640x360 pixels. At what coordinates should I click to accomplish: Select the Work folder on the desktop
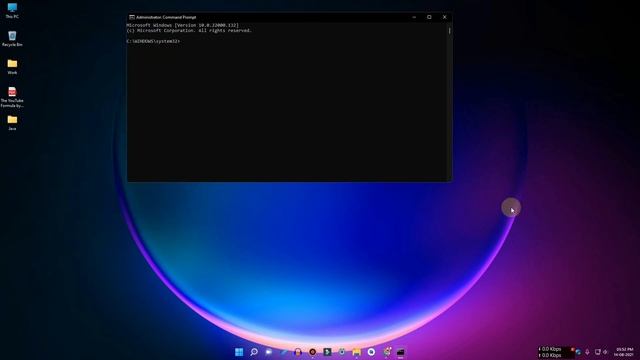coord(12,67)
